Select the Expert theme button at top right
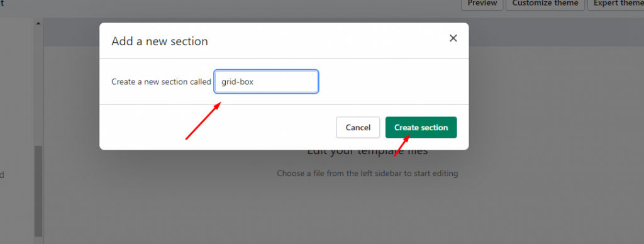644x244 pixels. [616, 4]
